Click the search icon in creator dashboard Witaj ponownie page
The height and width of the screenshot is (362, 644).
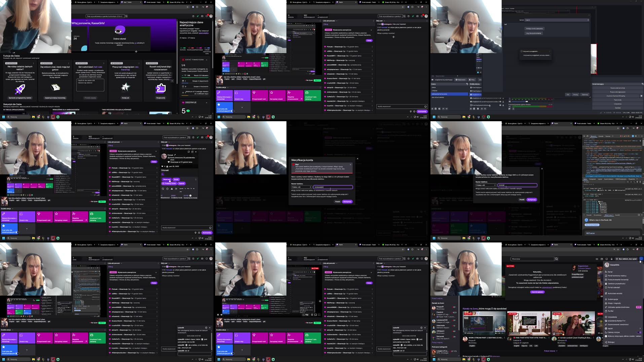(126, 16)
